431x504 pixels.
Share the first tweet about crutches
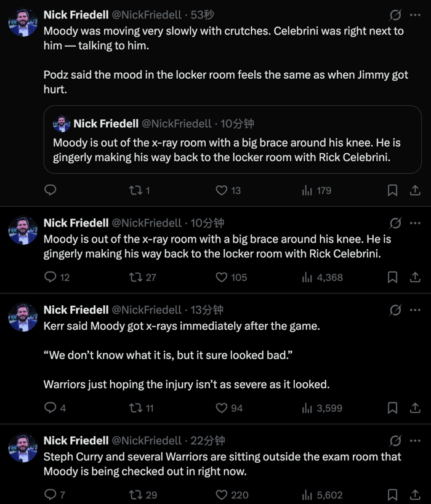point(415,191)
